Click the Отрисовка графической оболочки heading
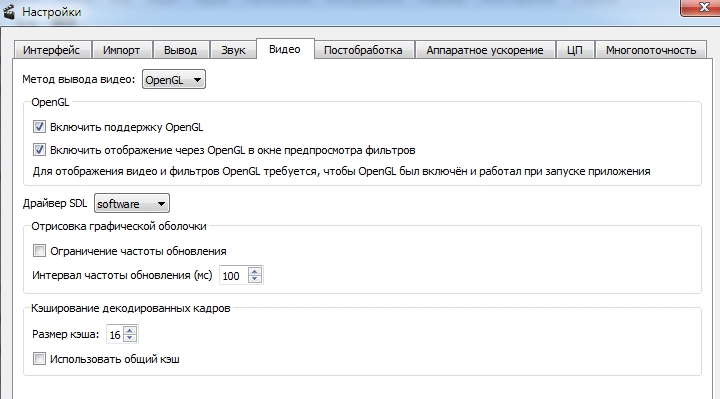The image size is (720, 399). tap(119, 226)
